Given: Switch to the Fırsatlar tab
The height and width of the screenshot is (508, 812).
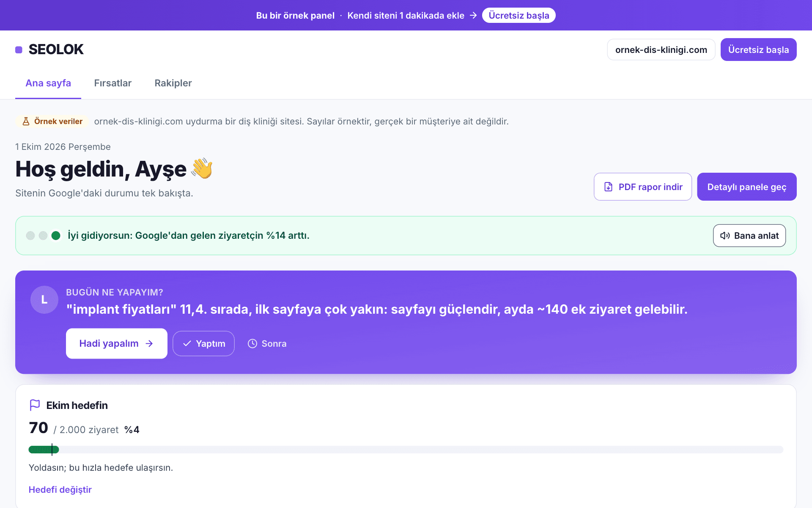Looking at the screenshot, I should [113, 83].
